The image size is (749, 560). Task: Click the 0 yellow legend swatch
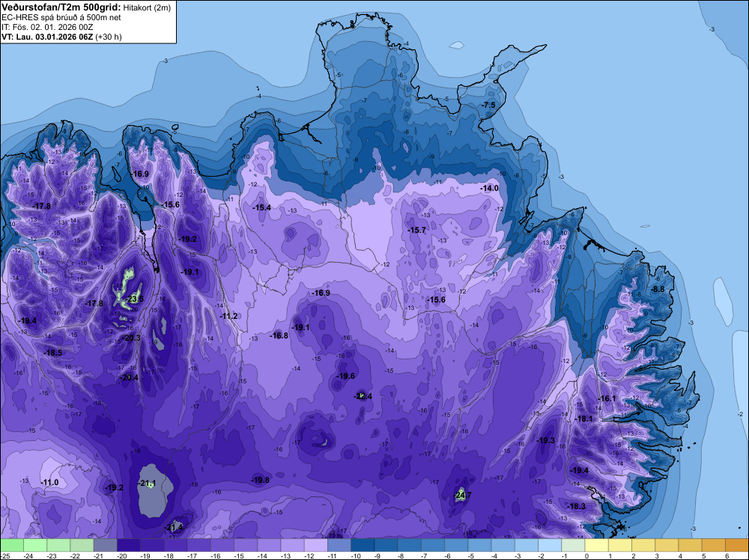click(x=597, y=545)
